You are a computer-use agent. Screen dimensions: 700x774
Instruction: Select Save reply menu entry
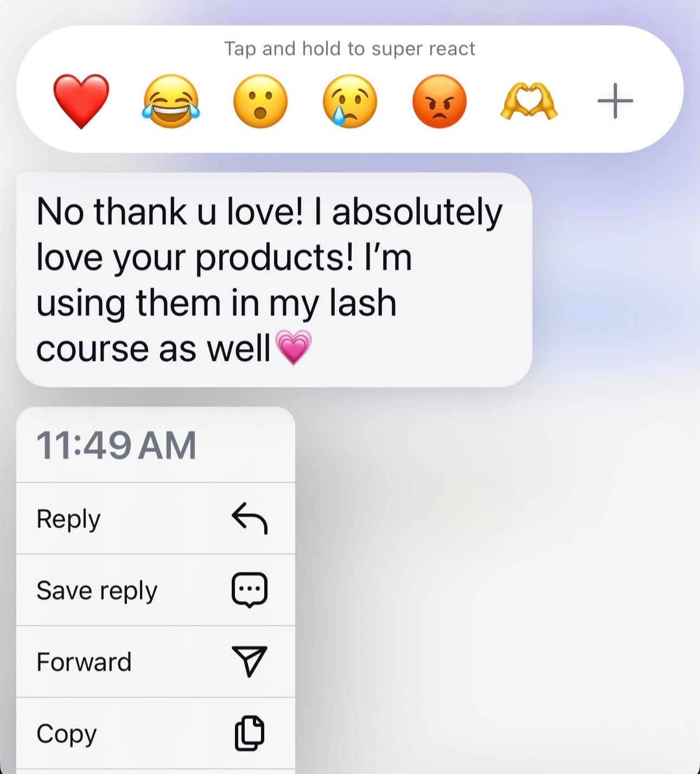(x=156, y=590)
